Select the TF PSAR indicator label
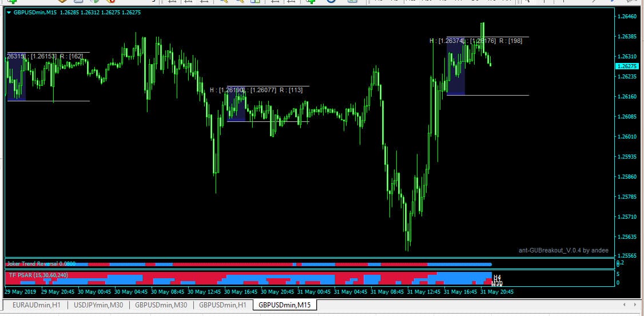Screen dimensions: 644x316 [x=38, y=275]
